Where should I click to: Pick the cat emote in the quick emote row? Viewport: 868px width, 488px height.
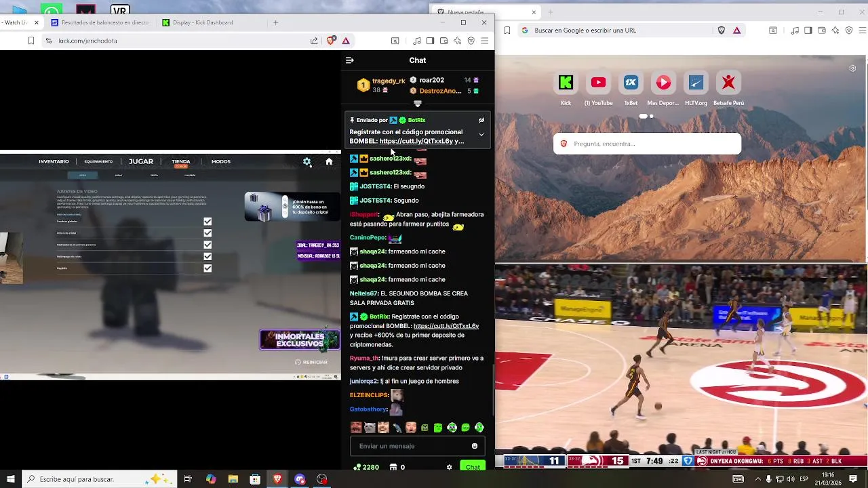[370, 428]
